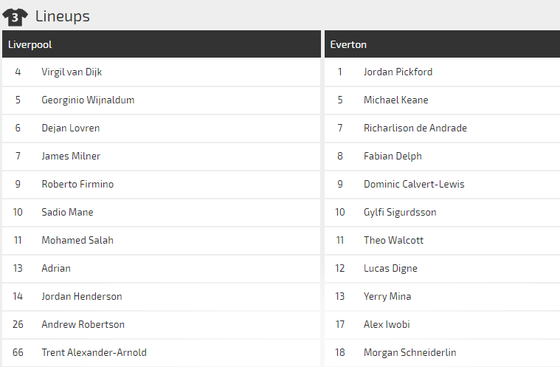The image size is (560, 367).
Task: Open Jordan Pickford player profile
Action: point(398,72)
